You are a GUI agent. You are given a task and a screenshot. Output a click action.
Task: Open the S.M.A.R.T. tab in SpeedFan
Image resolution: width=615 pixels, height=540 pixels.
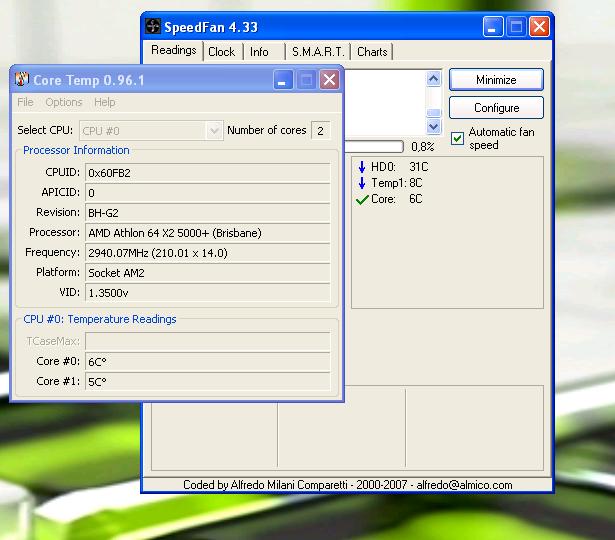click(318, 52)
